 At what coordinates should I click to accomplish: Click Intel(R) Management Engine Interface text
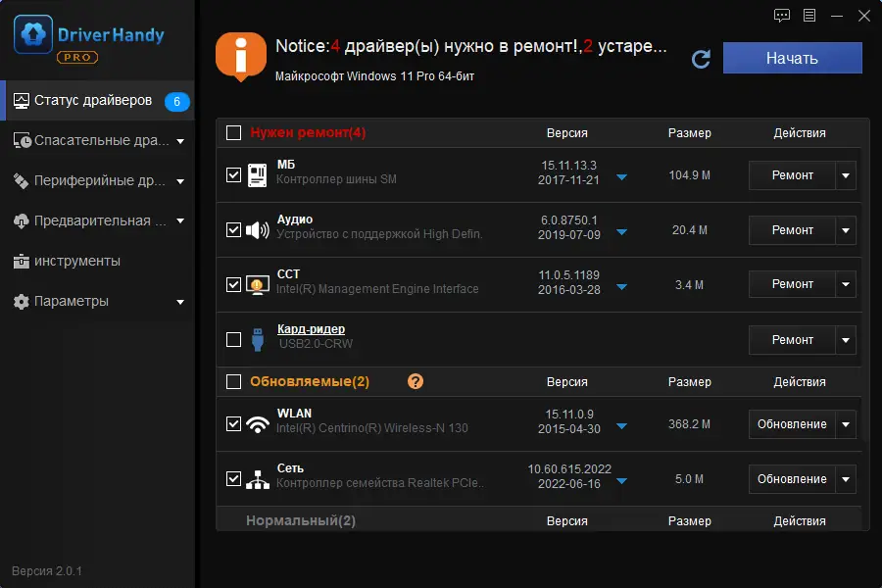click(x=377, y=289)
